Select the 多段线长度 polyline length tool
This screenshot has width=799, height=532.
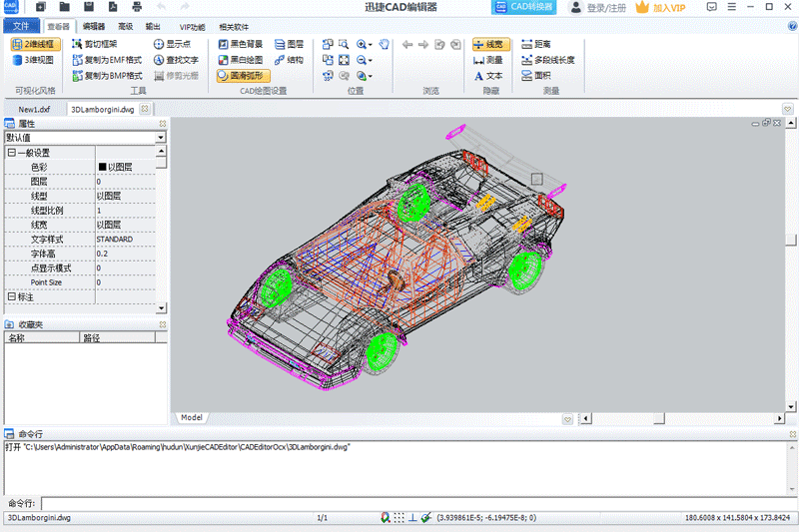547,60
